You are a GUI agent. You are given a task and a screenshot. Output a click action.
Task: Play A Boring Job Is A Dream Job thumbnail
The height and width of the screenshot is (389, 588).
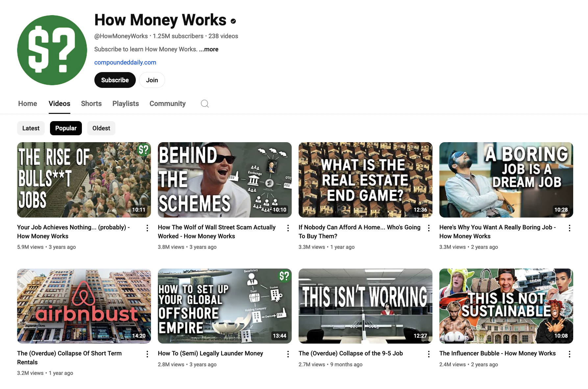pos(506,180)
